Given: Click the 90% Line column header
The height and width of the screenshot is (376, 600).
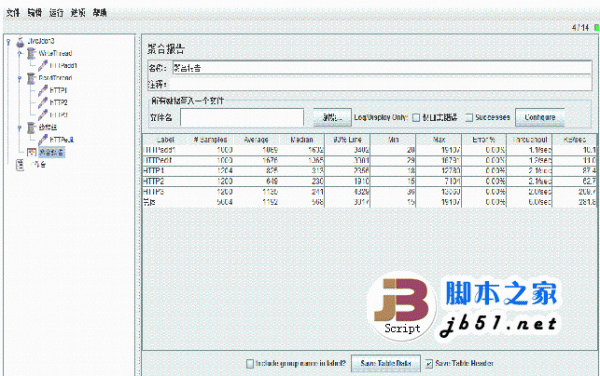Looking at the screenshot, I should pyautogui.click(x=347, y=140).
